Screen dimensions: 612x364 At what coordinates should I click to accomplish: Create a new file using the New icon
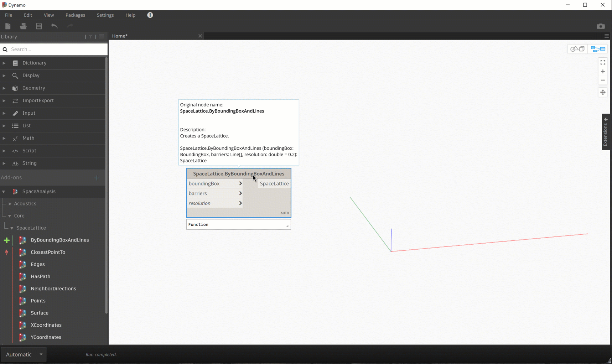(7, 26)
